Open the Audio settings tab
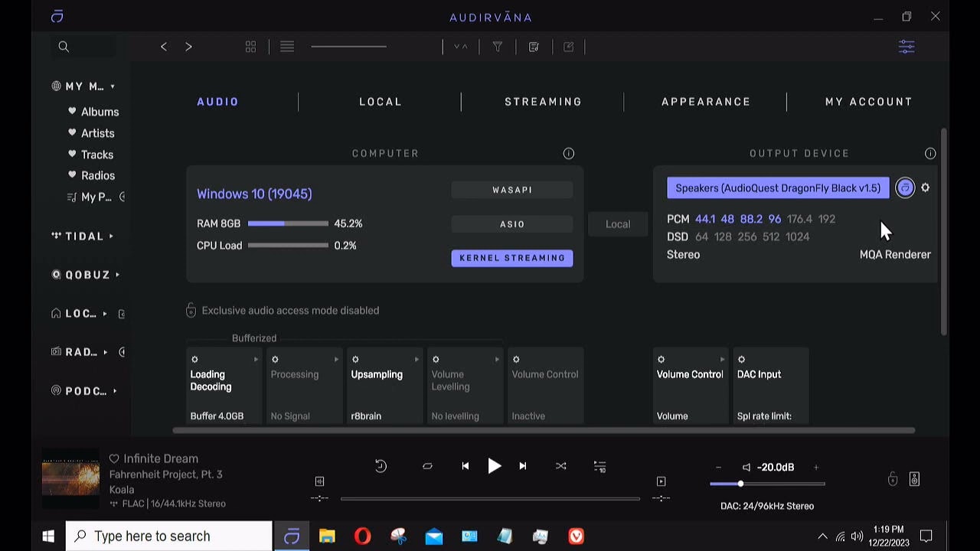980x551 pixels. coord(218,102)
